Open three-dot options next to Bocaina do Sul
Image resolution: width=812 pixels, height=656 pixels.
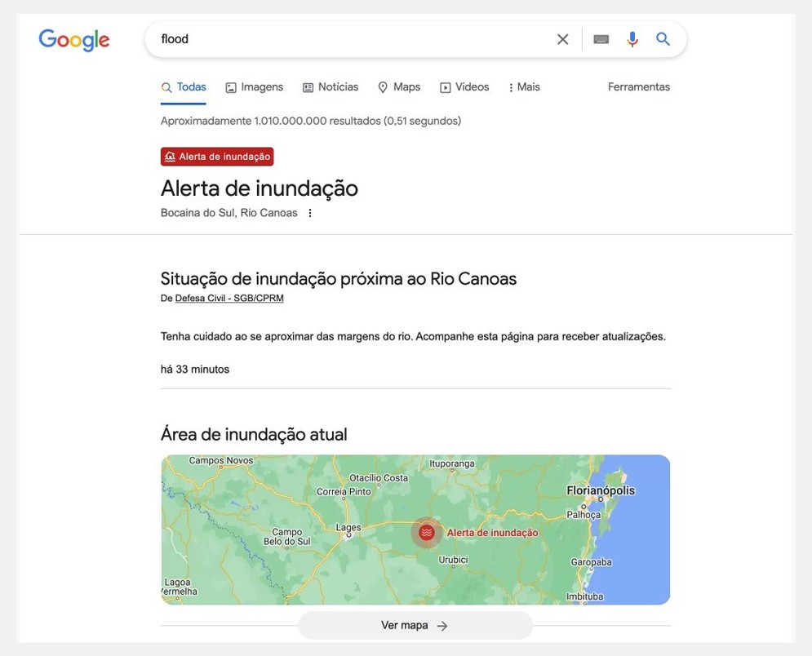point(309,213)
